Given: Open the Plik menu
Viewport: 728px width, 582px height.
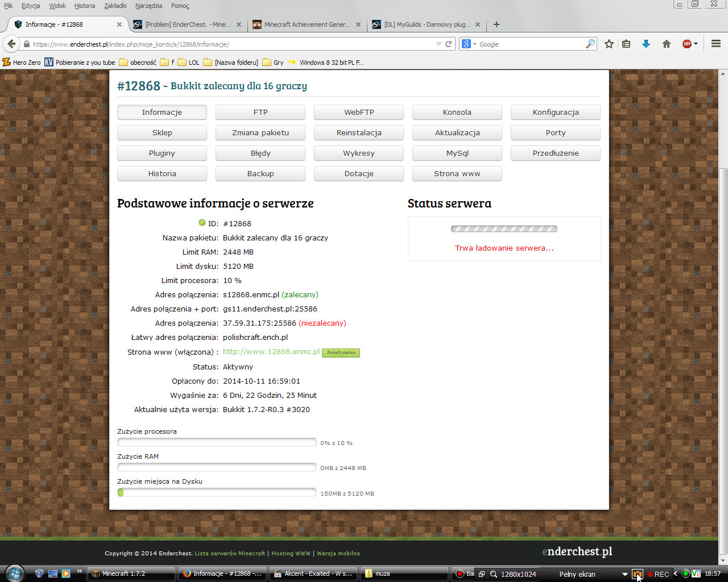Looking at the screenshot, I should pos(9,6).
